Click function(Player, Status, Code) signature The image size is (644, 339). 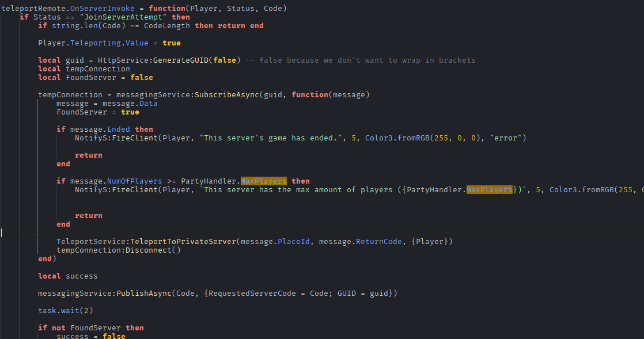point(218,8)
